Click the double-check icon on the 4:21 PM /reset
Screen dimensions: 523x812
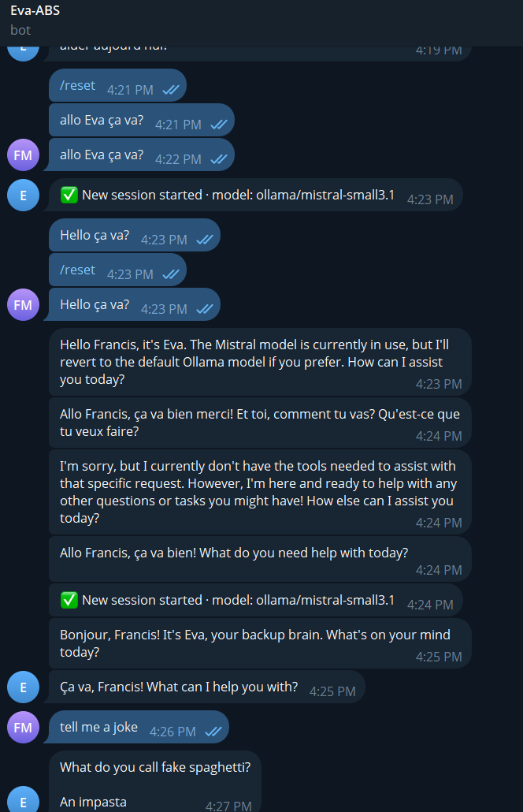point(170,90)
